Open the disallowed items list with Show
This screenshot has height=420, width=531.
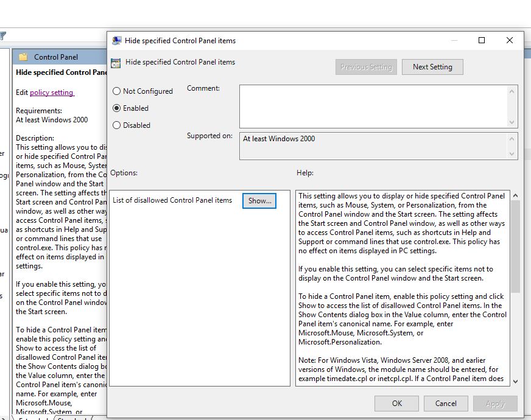[259, 201]
